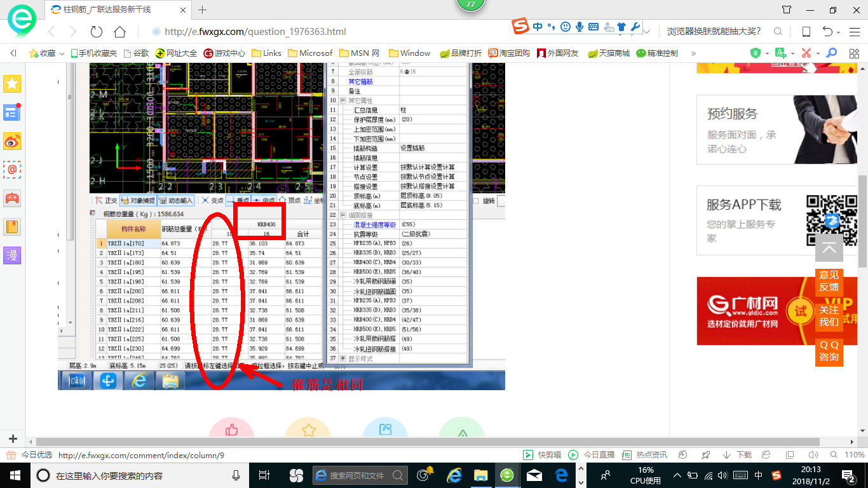868x488 pixels.
Task: Open the email @ sidebar icon
Action: point(13,170)
